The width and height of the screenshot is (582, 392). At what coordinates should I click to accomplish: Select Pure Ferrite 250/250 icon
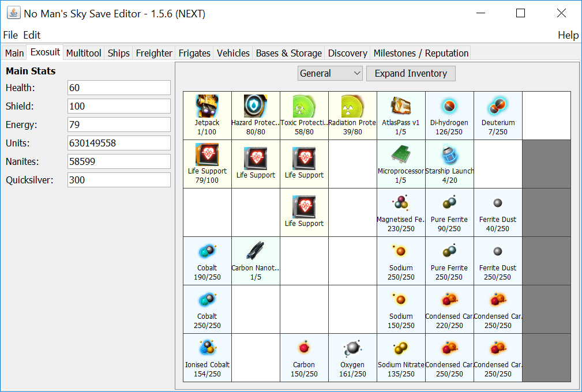click(x=449, y=251)
